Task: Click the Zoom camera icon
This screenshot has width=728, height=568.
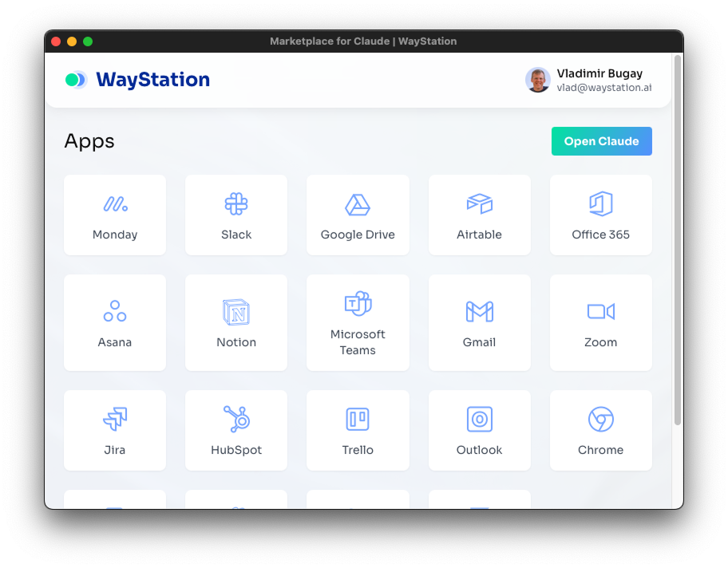Action: click(601, 311)
